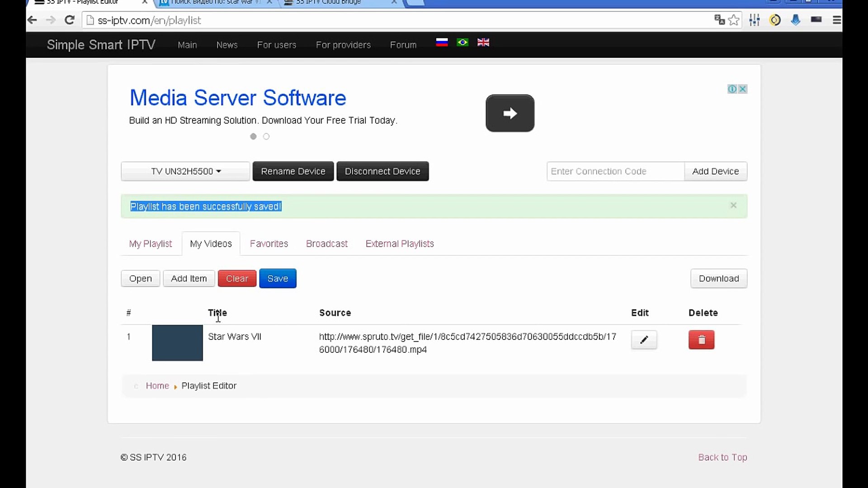Open the translate page browser icon
This screenshot has height=488, width=868.
(720, 20)
